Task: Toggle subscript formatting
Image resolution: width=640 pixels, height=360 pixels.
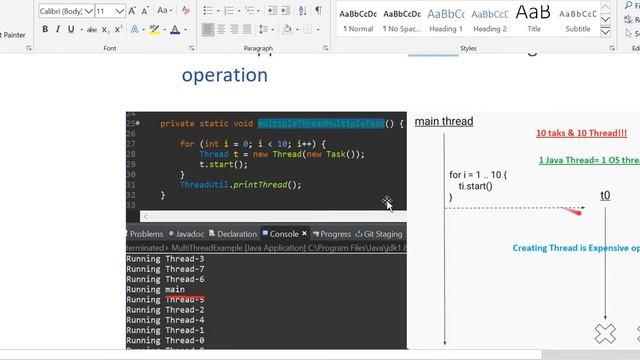Action: tap(105, 29)
